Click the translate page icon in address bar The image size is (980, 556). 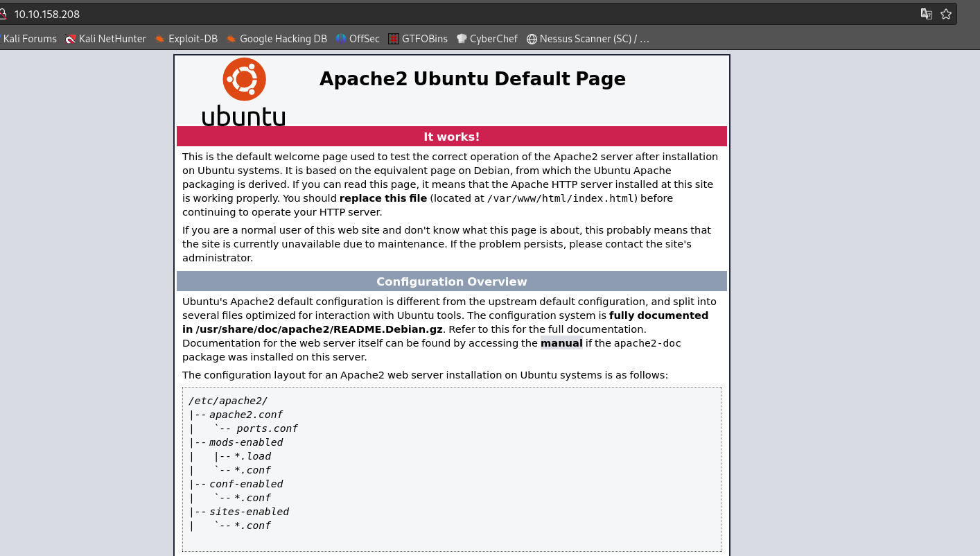(x=926, y=14)
